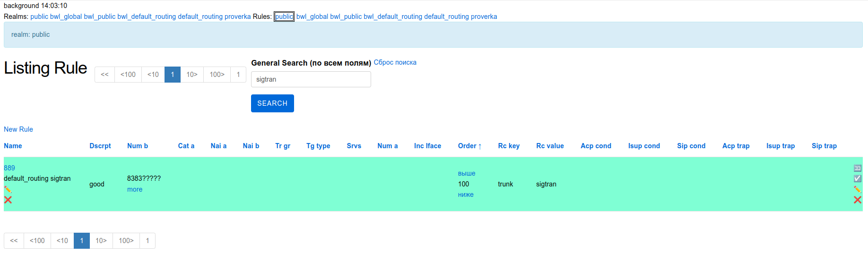Open default_routing in the Realms list
868x253 pixels.
[x=200, y=17]
